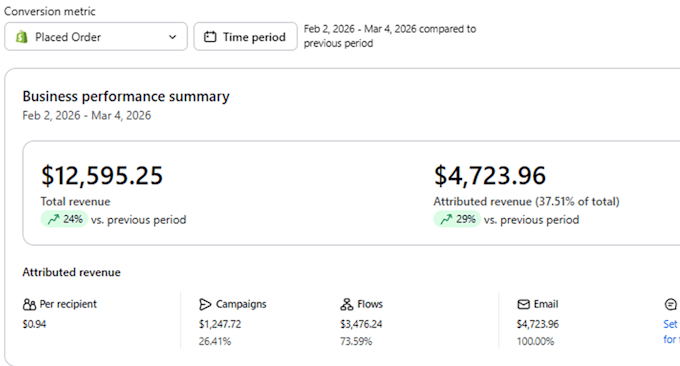Click the blue Set link at right edge

click(670, 324)
